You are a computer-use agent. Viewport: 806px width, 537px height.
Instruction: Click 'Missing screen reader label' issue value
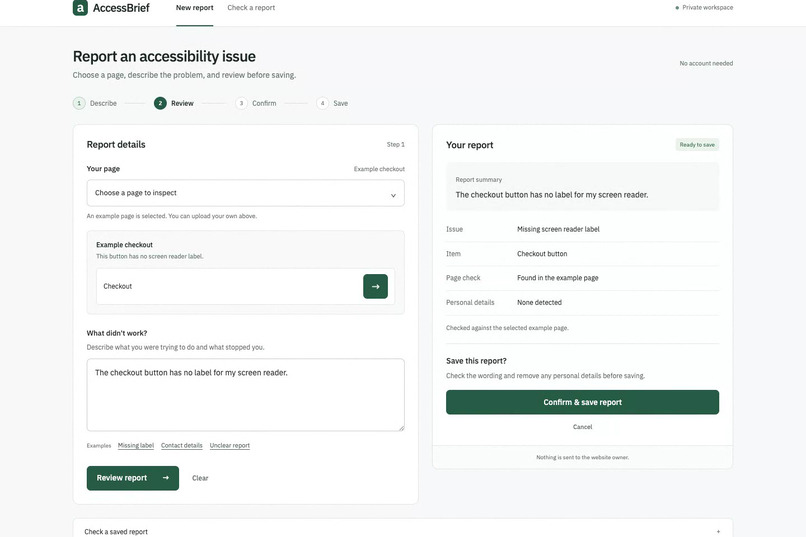pos(558,229)
